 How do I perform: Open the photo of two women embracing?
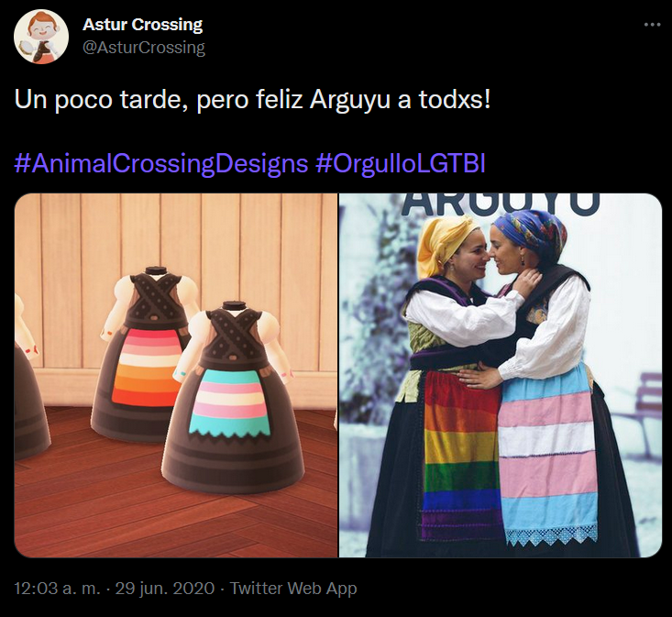501,375
